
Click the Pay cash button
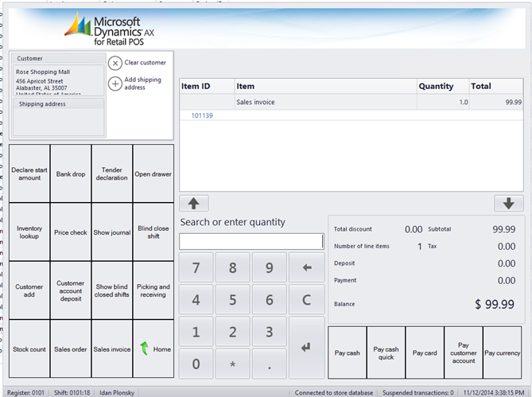[347, 352]
